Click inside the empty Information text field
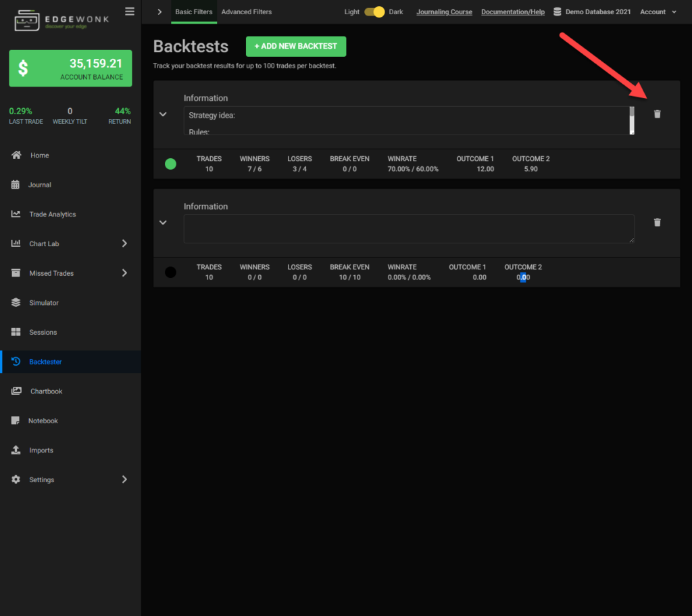This screenshot has height=616, width=692. [x=409, y=229]
